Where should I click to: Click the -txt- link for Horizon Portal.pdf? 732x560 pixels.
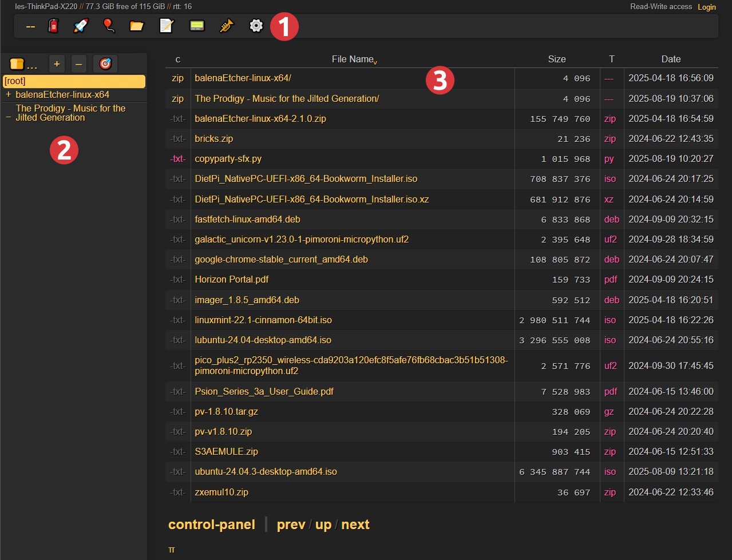point(178,279)
